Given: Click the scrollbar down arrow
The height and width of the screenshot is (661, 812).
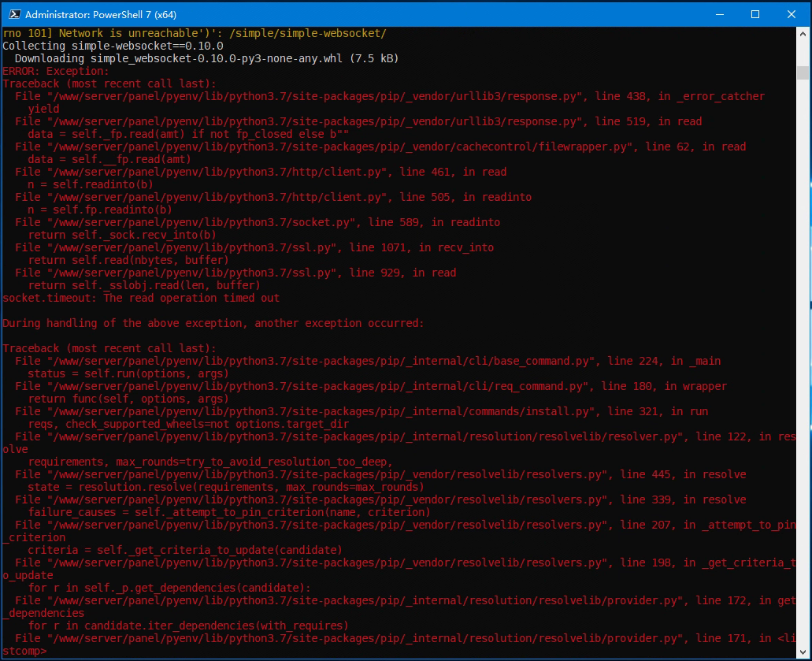Looking at the screenshot, I should pos(803,652).
